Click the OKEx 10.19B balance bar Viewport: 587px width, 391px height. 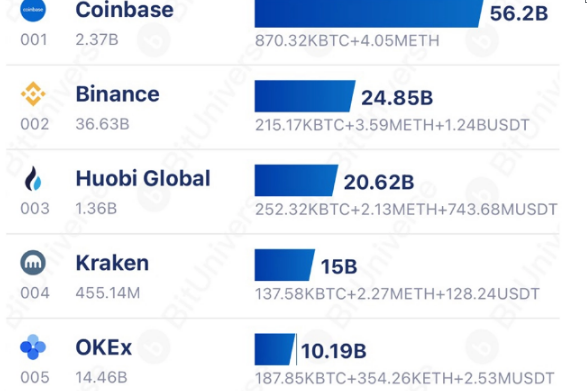pos(274,349)
